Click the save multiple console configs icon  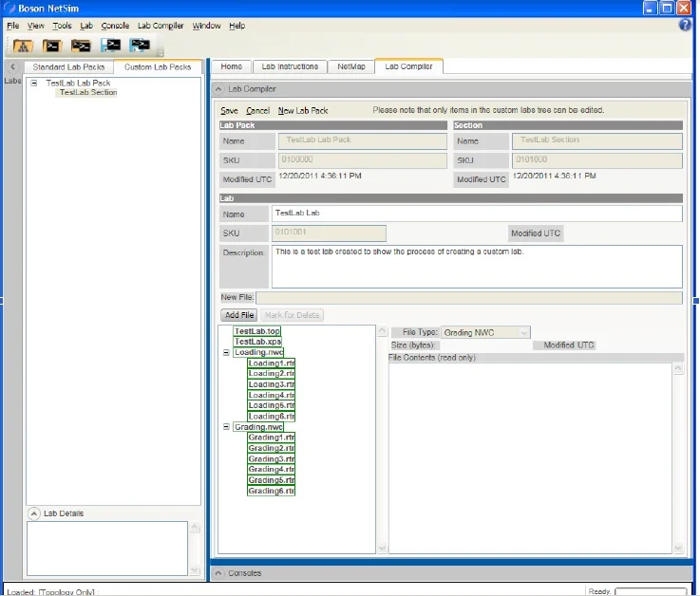tap(140, 46)
